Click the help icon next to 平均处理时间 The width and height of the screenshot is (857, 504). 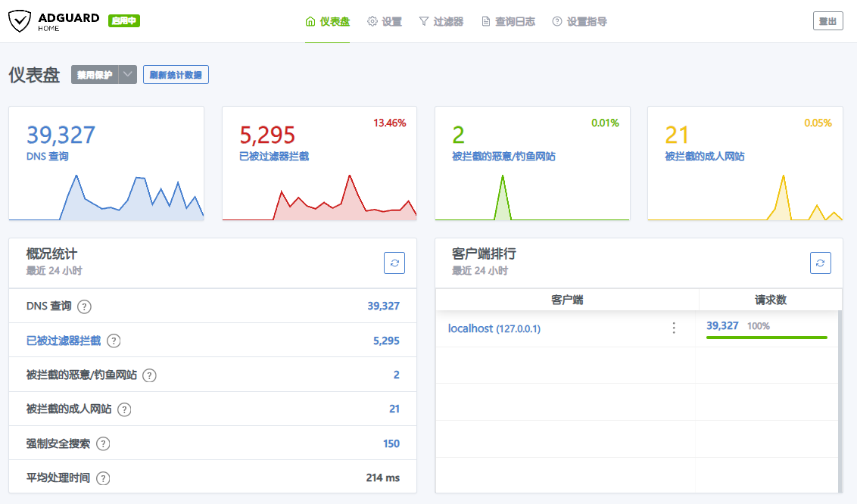(x=103, y=478)
